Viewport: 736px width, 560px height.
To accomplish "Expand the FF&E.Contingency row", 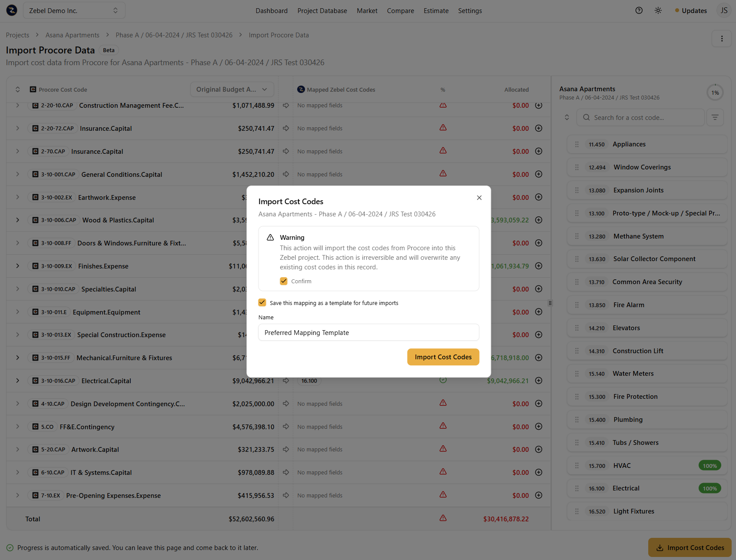I will click(x=17, y=427).
